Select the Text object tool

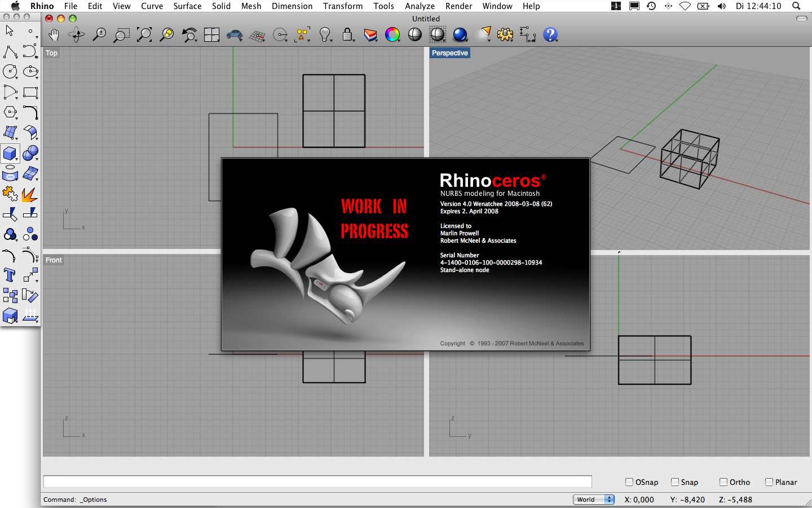pos(10,275)
